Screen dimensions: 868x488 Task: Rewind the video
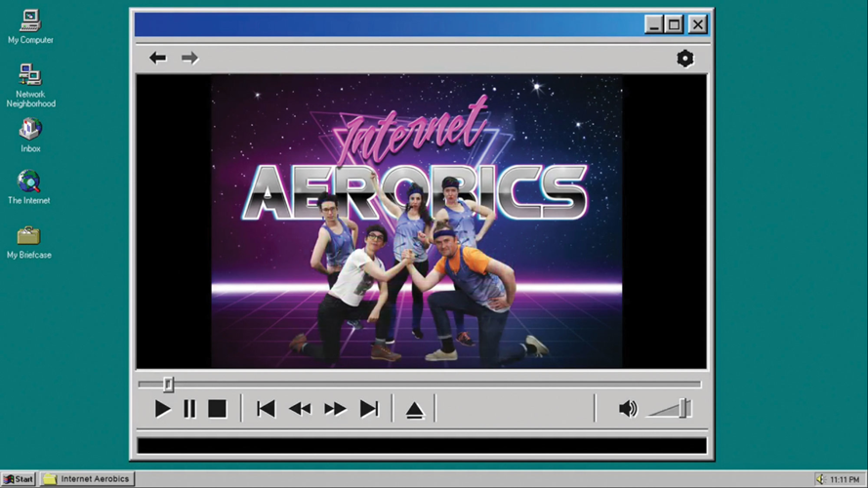pyautogui.click(x=300, y=409)
